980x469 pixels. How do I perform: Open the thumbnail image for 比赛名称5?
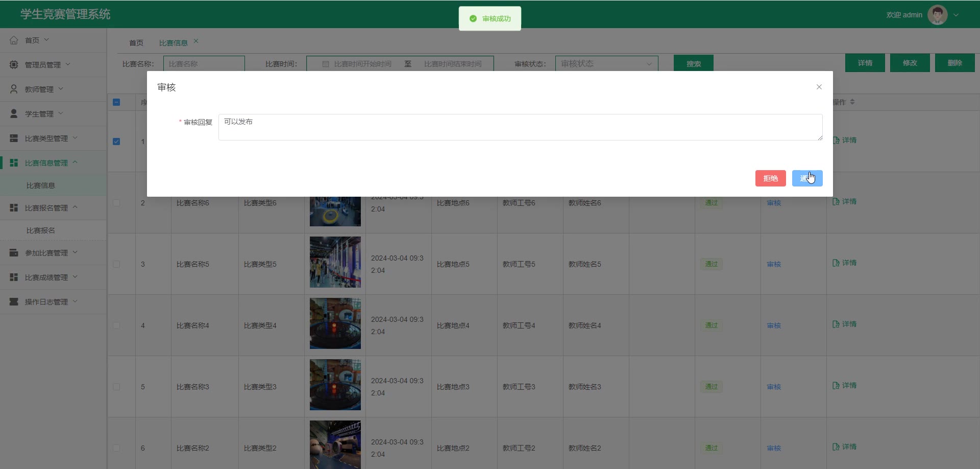tap(335, 262)
